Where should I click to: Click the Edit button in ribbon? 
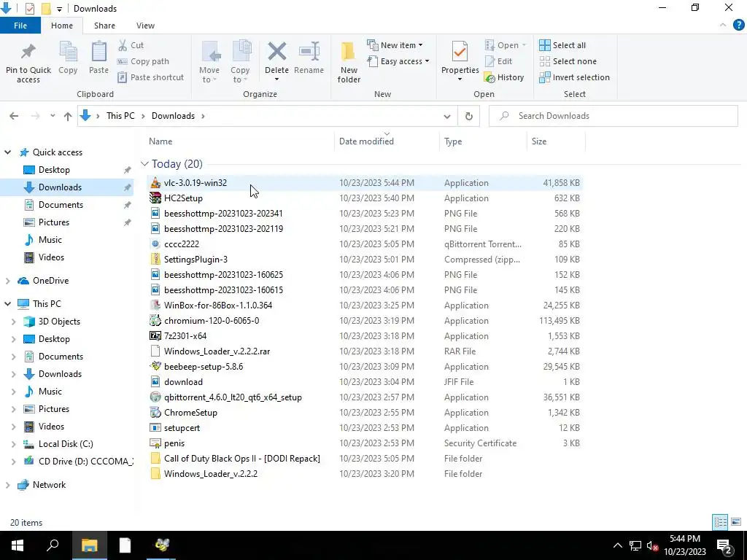pos(498,61)
